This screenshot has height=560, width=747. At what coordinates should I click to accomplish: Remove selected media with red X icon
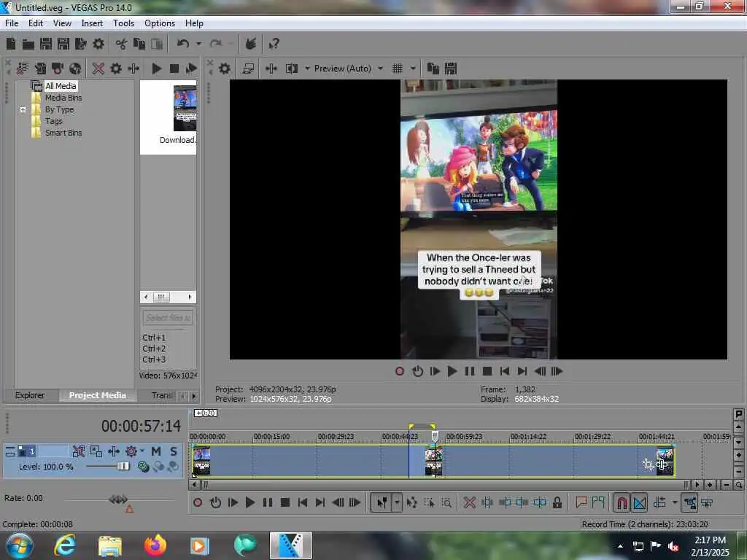coord(98,69)
